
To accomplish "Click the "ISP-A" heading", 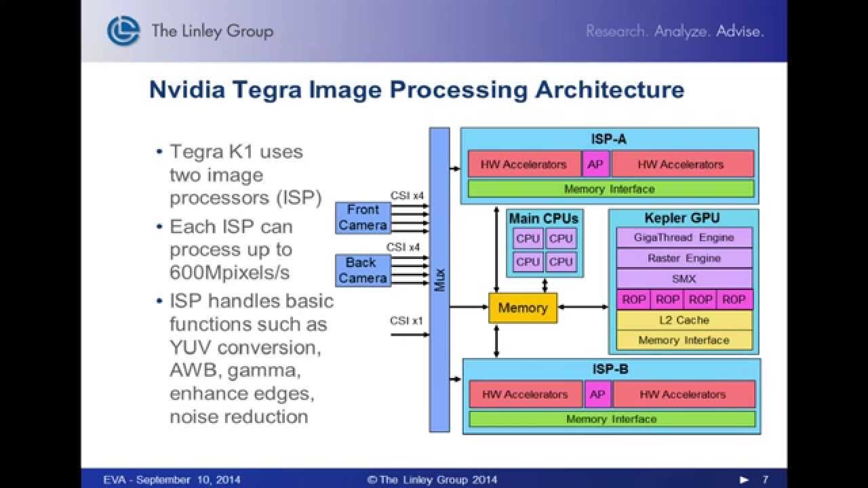I will pyautogui.click(x=608, y=140).
